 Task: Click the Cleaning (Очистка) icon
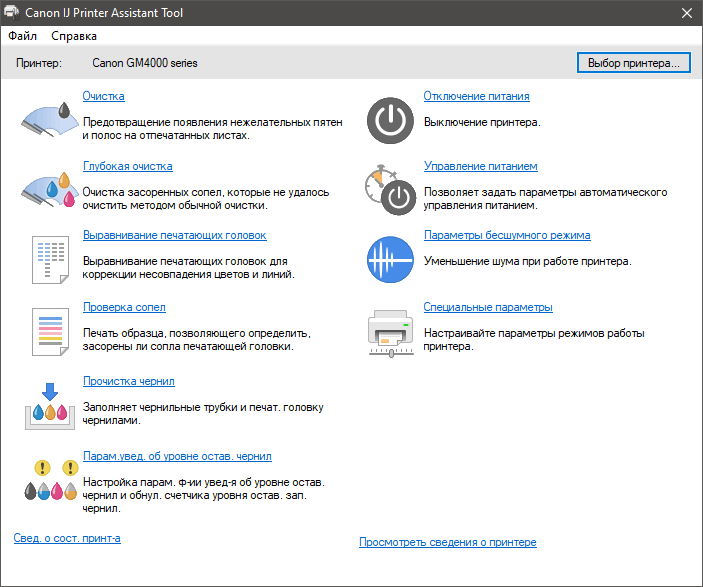click(x=48, y=117)
